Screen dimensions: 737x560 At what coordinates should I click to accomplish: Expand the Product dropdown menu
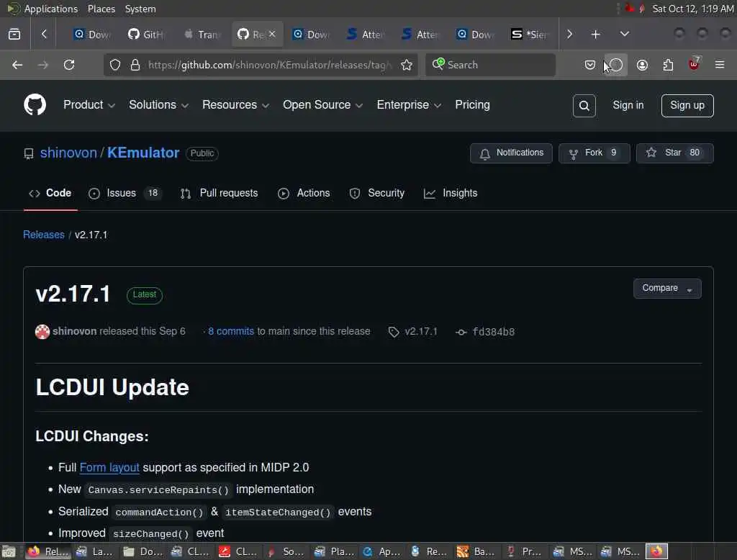point(89,104)
